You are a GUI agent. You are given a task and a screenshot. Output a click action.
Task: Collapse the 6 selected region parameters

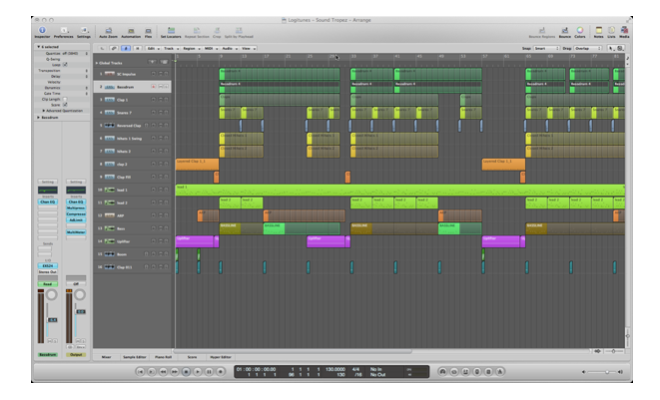(39, 47)
